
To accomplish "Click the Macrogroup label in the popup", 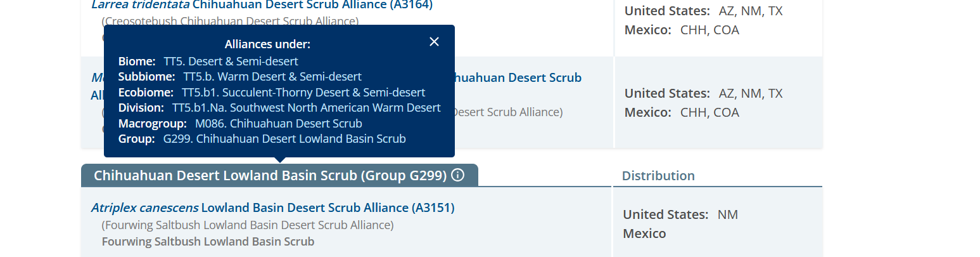I will coord(153,123).
